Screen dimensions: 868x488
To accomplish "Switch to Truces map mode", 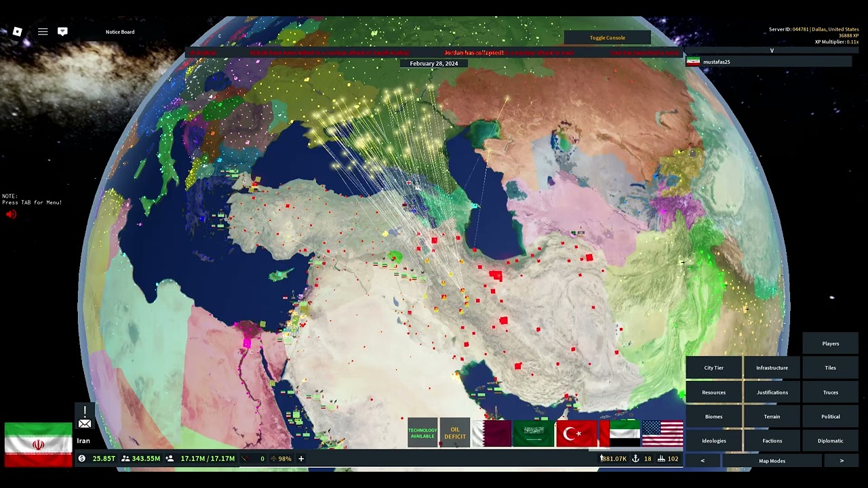I will click(831, 392).
